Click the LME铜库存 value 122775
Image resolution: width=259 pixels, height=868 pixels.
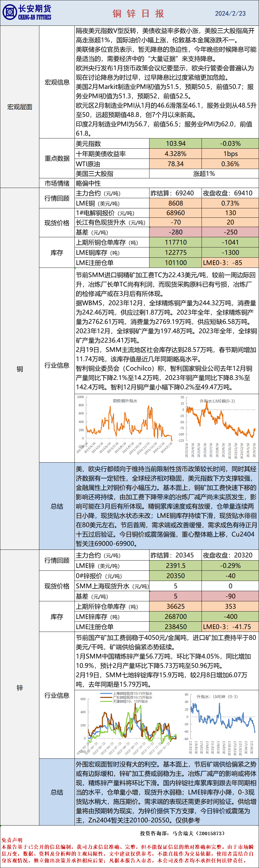coord(175,252)
